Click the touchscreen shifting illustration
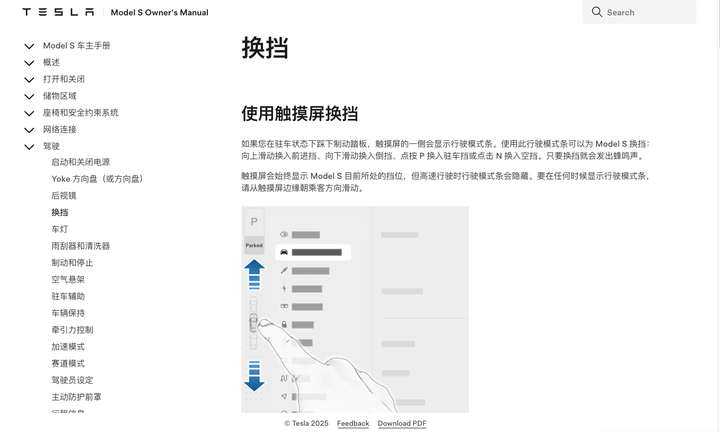 [x=355, y=309]
